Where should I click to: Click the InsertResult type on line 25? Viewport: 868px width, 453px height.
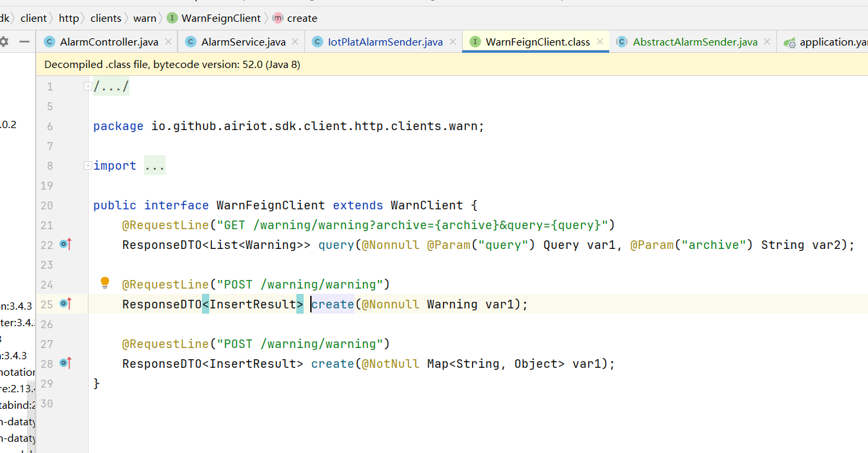252,304
